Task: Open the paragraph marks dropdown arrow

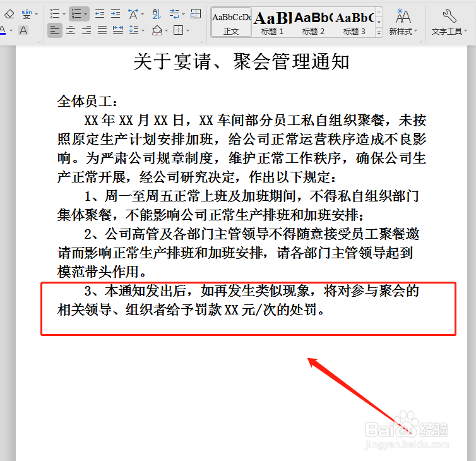Action: pos(183,15)
